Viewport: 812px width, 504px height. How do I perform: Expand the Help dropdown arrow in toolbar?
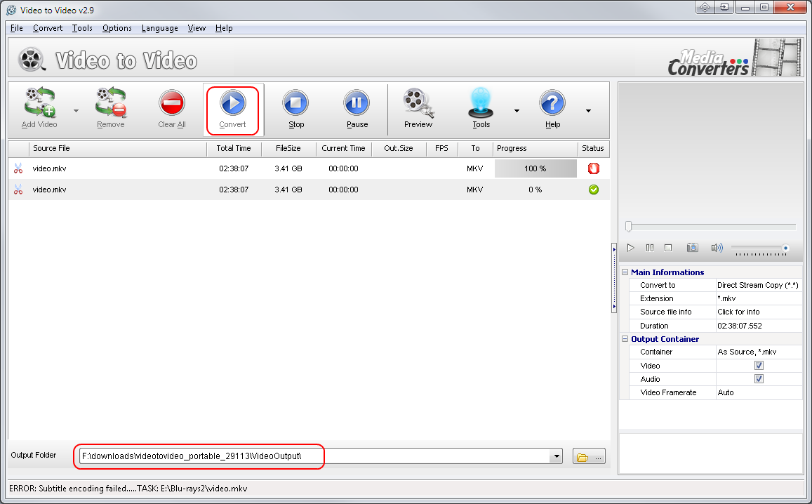pos(588,111)
